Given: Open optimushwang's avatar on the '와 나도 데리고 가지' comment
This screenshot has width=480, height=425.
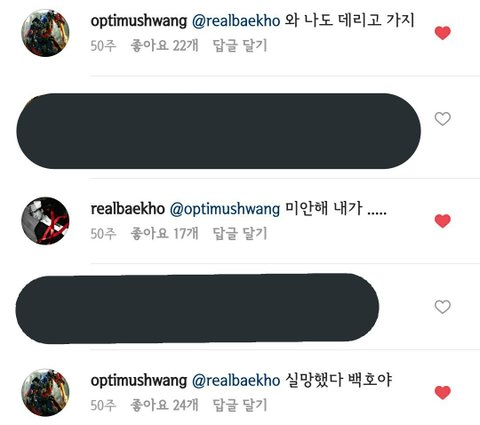Looking at the screenshot, I should click(x=45, y=33).
